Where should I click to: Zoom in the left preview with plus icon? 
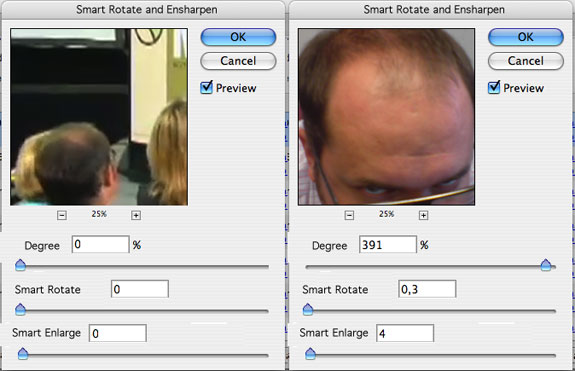[x=136, y=215]
